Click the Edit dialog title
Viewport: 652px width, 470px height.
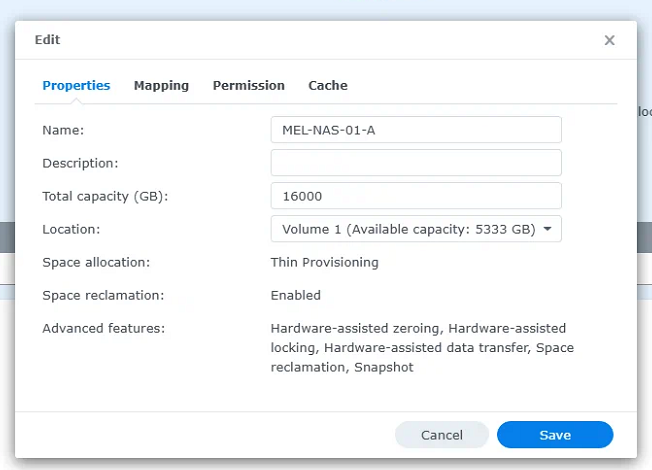(47, 40)
